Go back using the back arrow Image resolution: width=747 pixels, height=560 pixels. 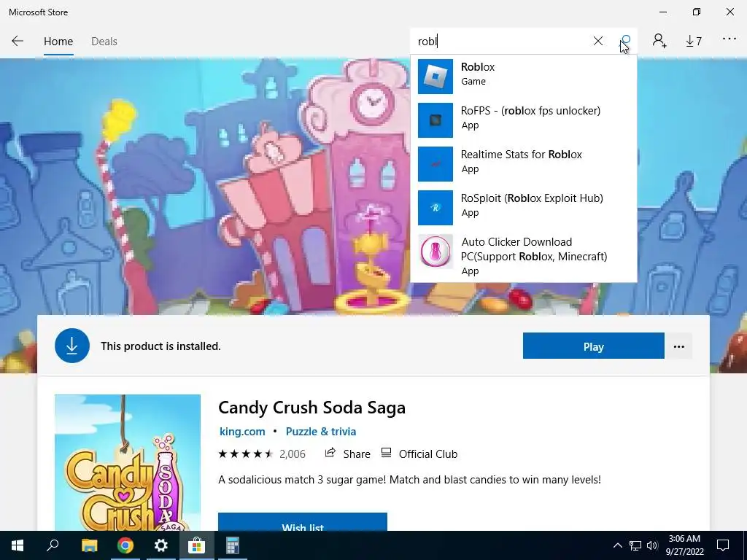(x=18, y=41)
